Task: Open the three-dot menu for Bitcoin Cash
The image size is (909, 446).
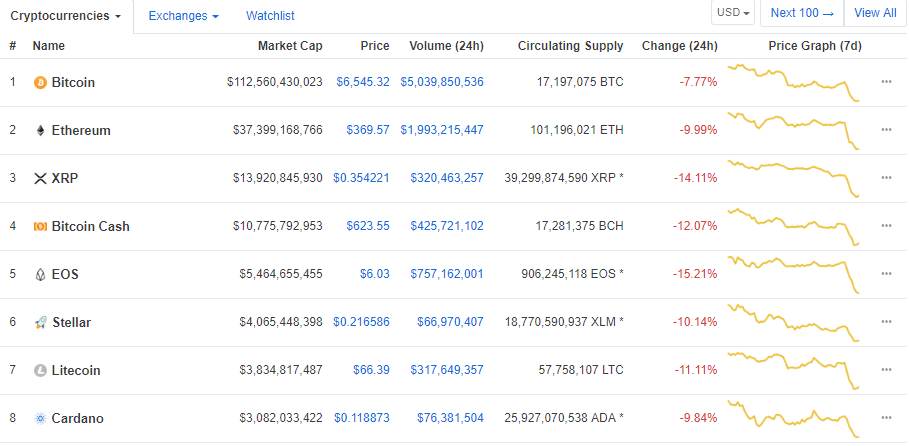Action: tap(886, 226)
